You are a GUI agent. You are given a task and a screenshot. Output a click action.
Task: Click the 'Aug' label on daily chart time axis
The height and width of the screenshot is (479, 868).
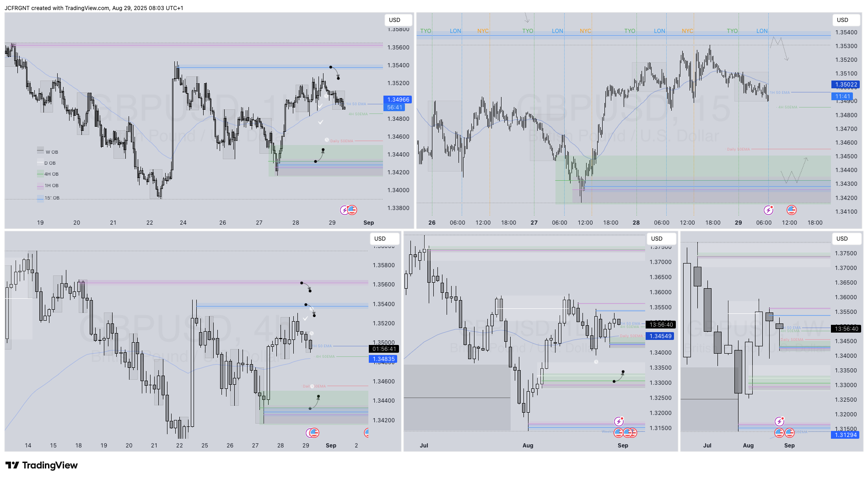pos(528,446)
